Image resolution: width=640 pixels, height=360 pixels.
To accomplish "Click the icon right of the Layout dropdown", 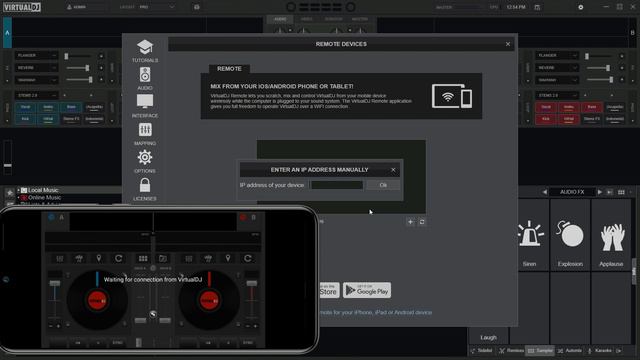I will pyautogui.click(x=197, y=7).
